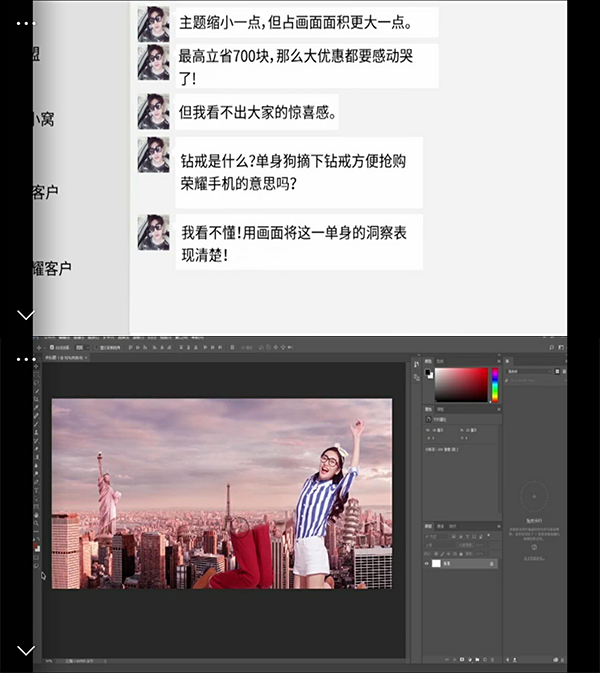The width and height of the screenshot is (600, 673).
Task: Switch to the Paths tab
Action: click(452, 526)
